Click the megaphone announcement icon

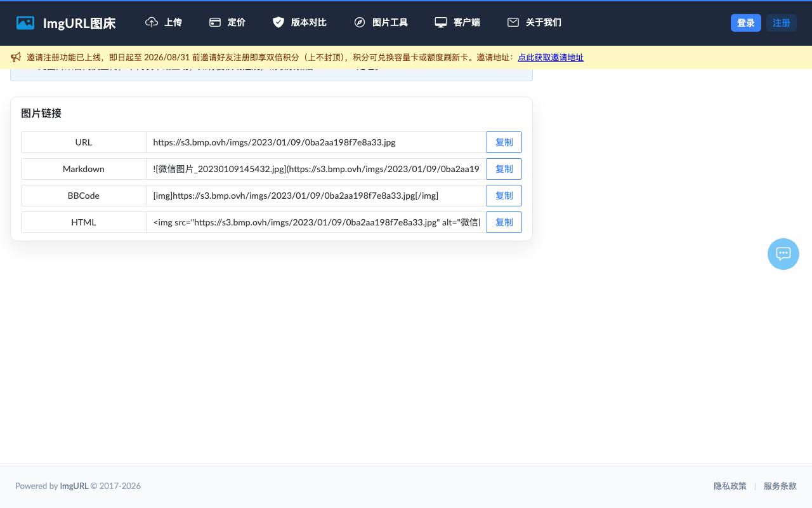click(x=16, y=57)
